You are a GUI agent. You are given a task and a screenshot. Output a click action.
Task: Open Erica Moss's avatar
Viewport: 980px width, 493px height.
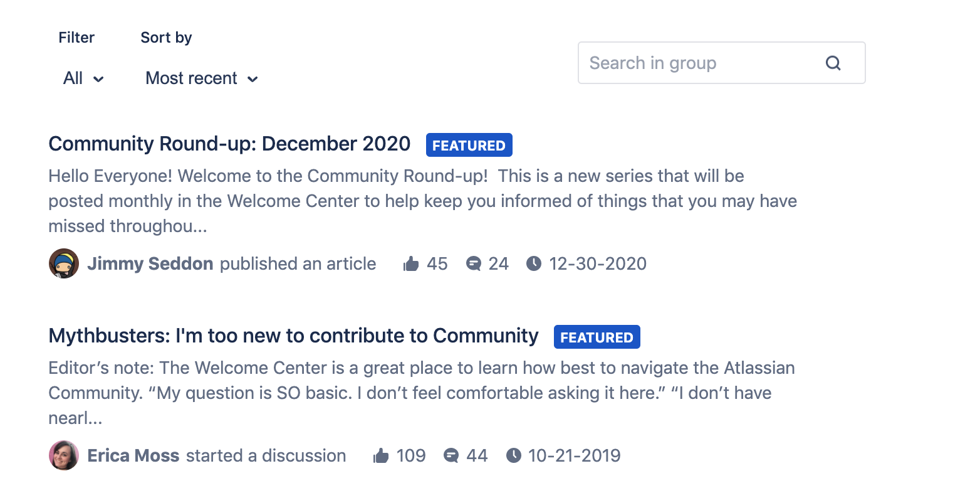tap(64, 455)
